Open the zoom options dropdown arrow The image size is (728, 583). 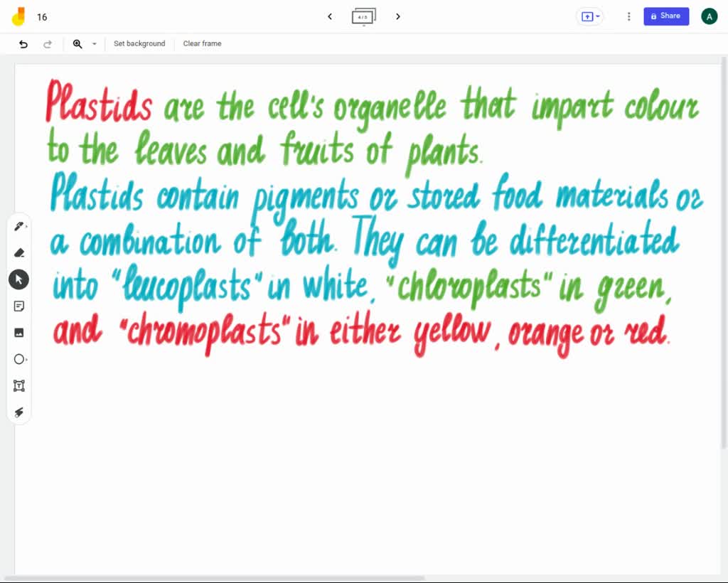pos(94,43)
